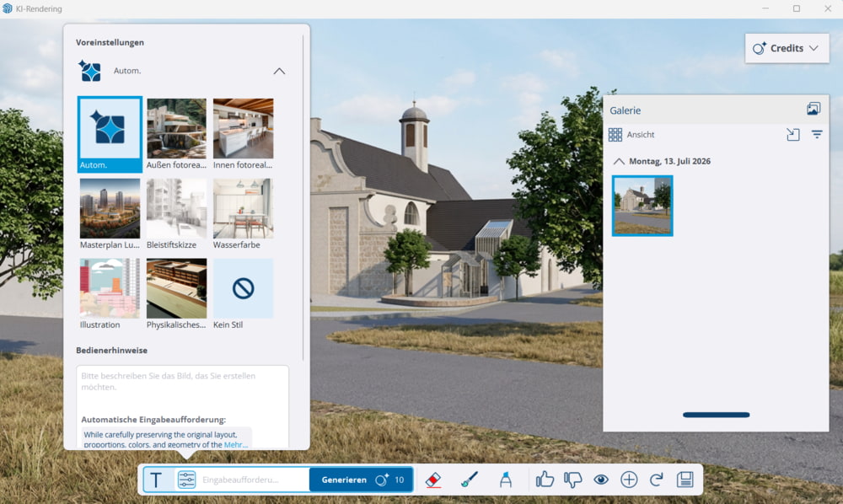The height and width of the screenshot is (504, 843).
Task: Choose Kein Stil option
Action: (243, 294)
